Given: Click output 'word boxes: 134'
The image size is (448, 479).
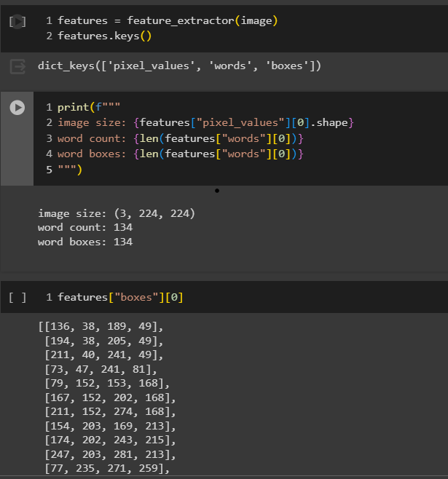Looking at the screenshot, I should point(85,242).
